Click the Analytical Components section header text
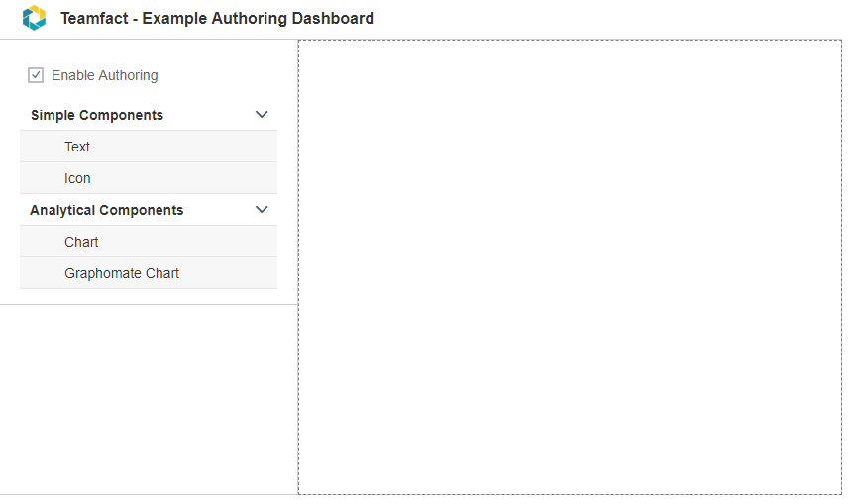 pyautogui.click(x=107, y=210)
